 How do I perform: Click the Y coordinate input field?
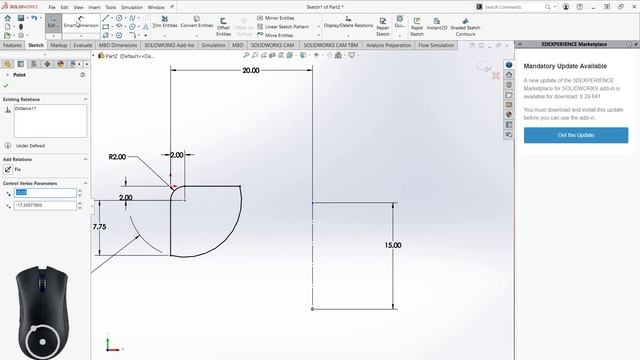[x=45, y=205]
